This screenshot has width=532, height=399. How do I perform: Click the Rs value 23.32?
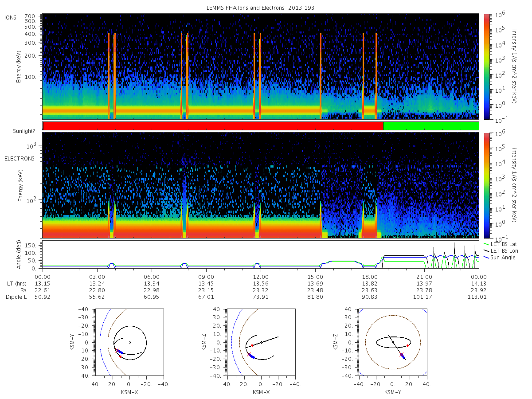click(x=261, y=290)
